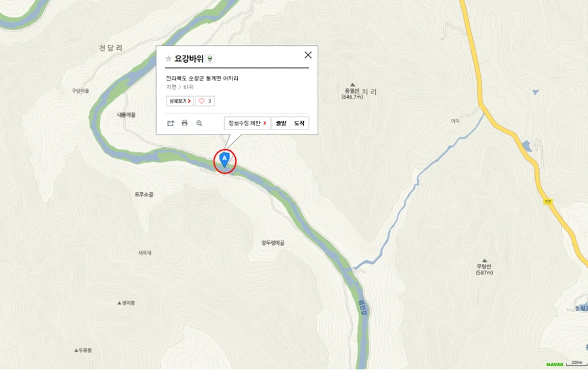Set as departure with 출발 button
The height and width of the screenshot is (370, 588).
281,123
